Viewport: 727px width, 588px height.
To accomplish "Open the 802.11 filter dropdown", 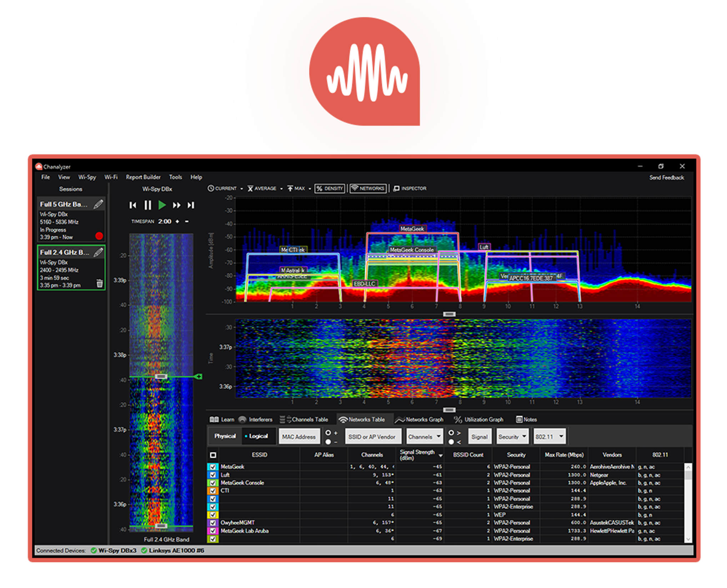I will click(x=549, y=437).
